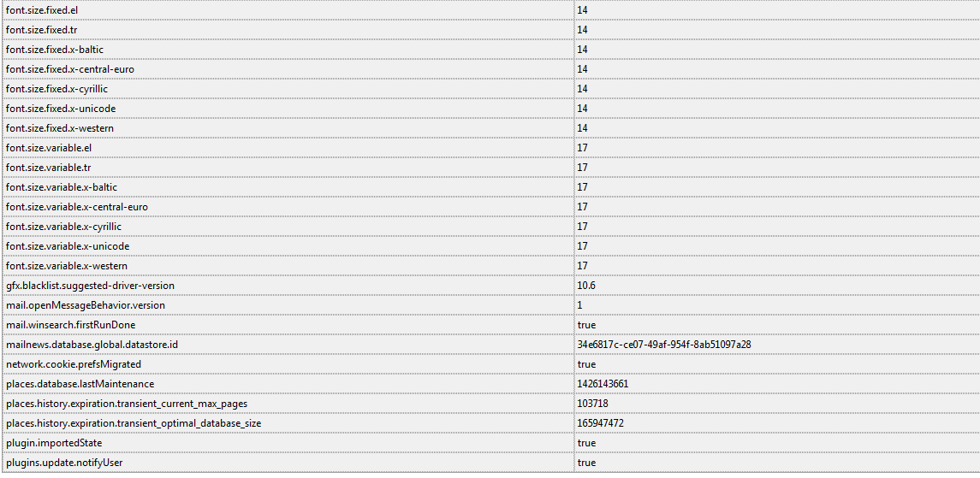980x478 pixels.
Task: Click the mail.winsearch.firstRunDone preference name
Action: pyautogui.click(x=70, y=325)
